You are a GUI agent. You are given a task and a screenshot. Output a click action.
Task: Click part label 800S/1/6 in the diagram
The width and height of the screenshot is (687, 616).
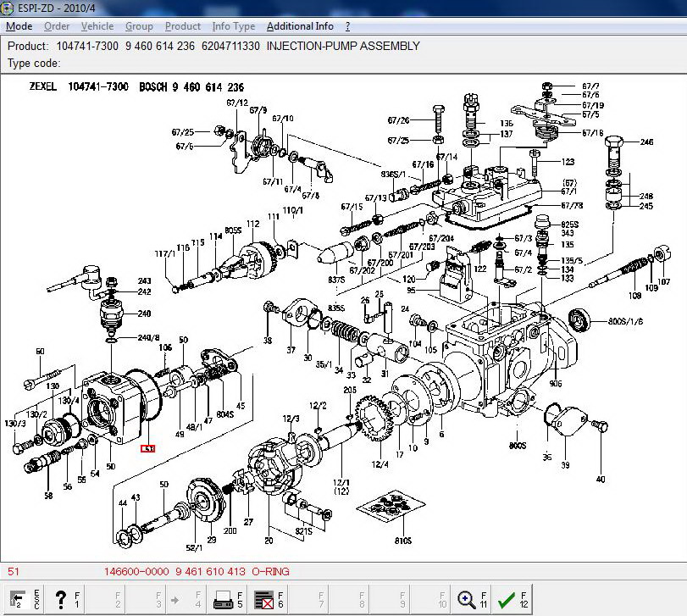click(x=625, y=321)
